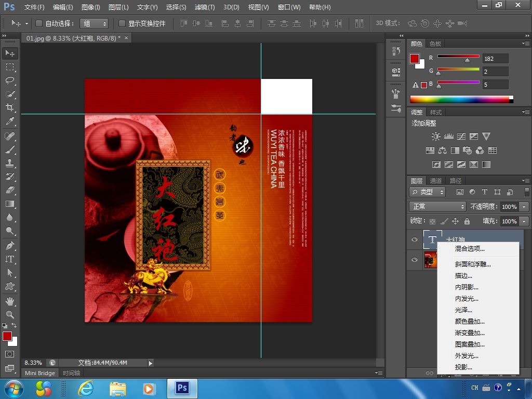Select the Crop tool
Image resolution: width=532 pixels, height=399 pixels.
coord(10,108)
